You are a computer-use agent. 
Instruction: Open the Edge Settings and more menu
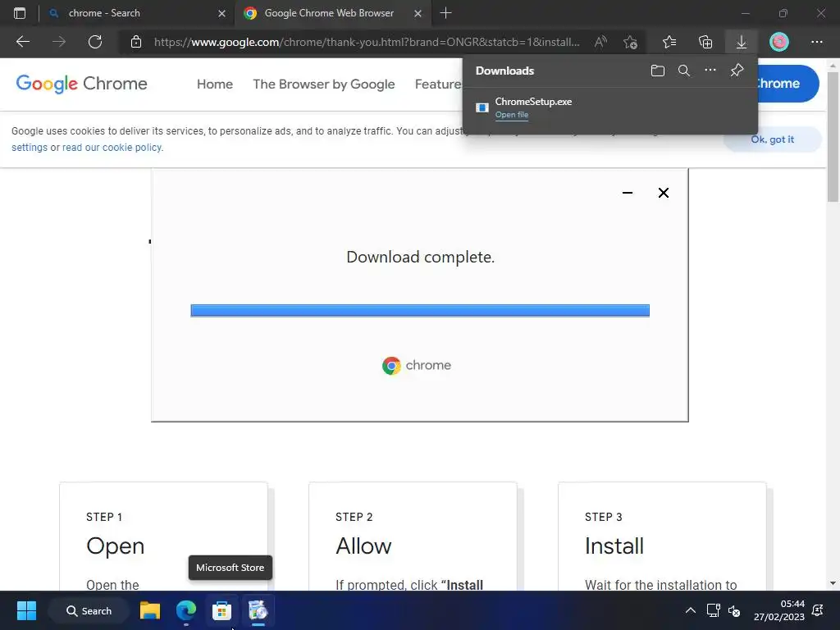[x=816, y=42]
